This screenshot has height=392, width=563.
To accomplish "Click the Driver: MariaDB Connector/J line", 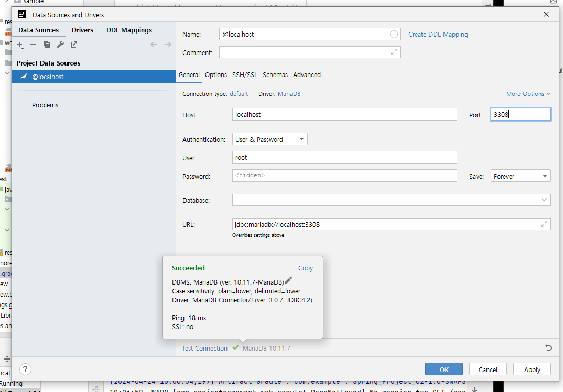I will click(242, 300).
